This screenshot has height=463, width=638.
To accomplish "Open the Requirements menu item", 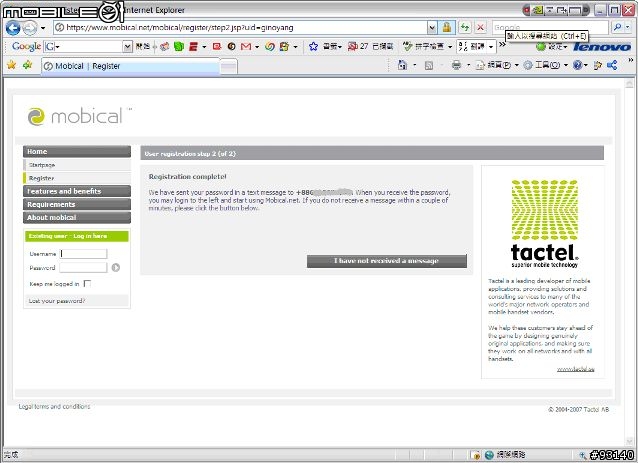I will [x=77, y=204].
